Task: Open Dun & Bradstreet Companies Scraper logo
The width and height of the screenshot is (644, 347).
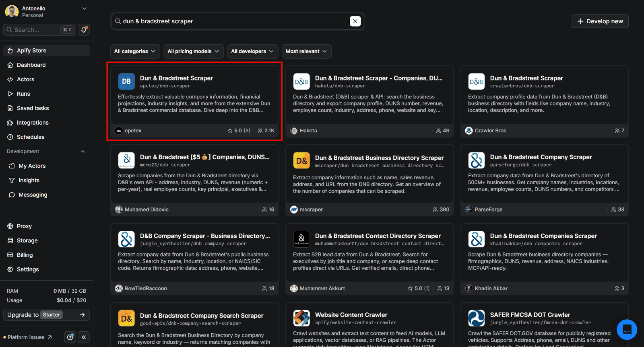Action: coord(477,239)
